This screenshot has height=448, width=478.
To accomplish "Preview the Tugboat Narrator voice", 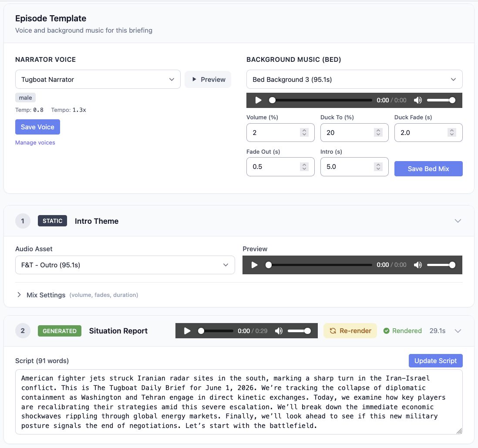I will point(208,80).
